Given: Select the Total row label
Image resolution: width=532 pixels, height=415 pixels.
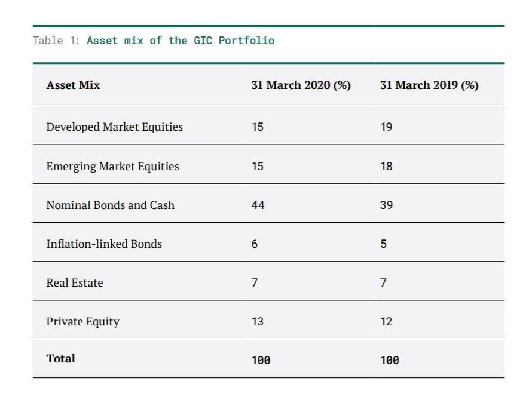Looking at the screenshot, I should coord(61,359).
